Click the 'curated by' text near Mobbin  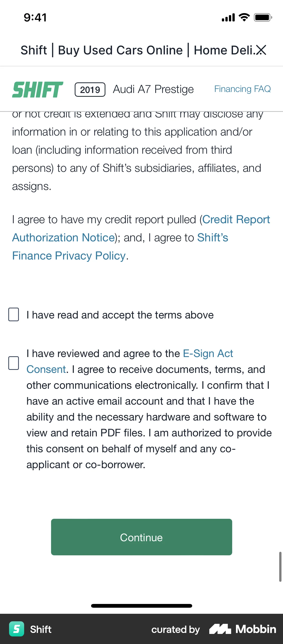175,629
